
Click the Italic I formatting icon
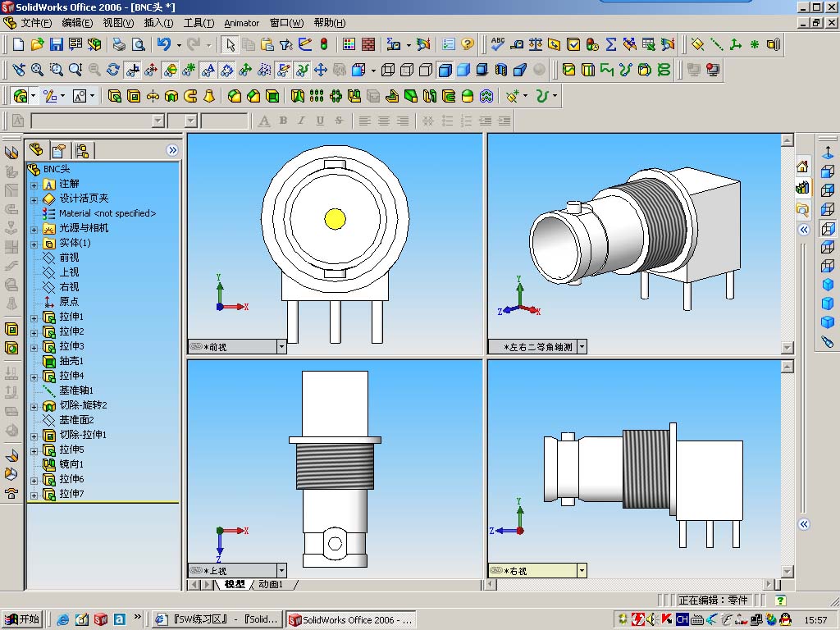(302, 121)
